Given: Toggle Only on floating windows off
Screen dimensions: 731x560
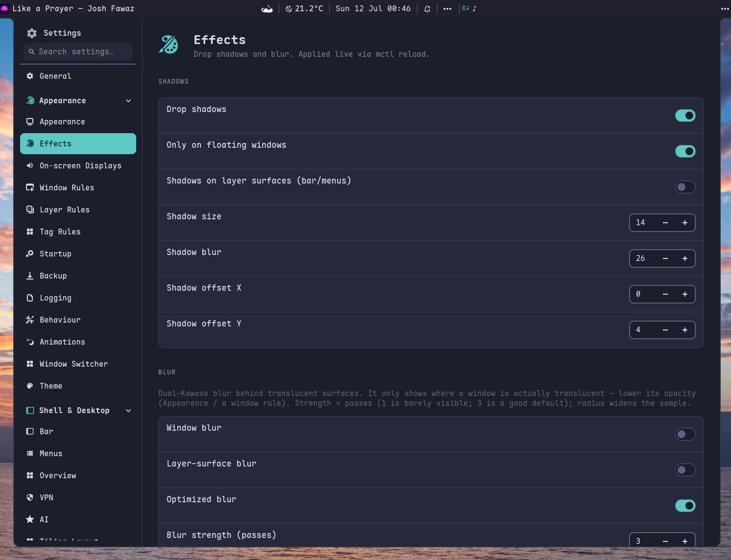Looking at the screenshot, I should click(685, 151).
